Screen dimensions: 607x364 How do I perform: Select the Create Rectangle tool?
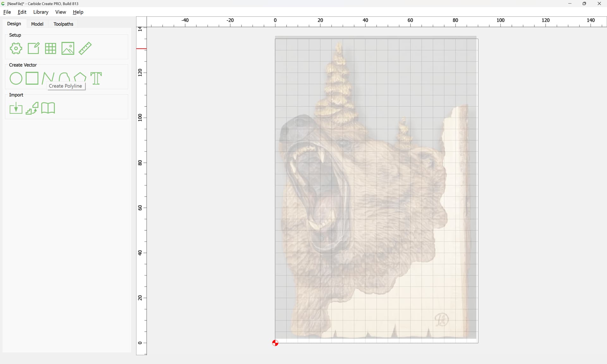[x=32, y=78]
